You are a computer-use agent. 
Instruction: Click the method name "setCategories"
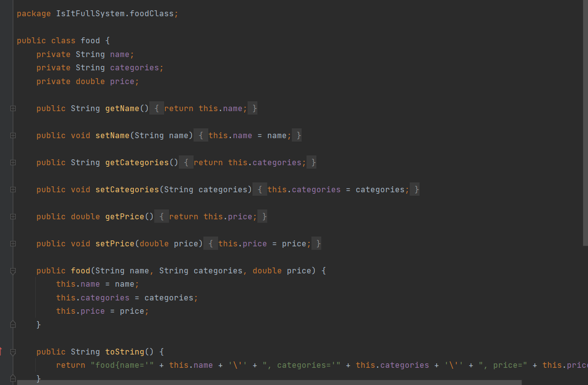coord(127,189)
